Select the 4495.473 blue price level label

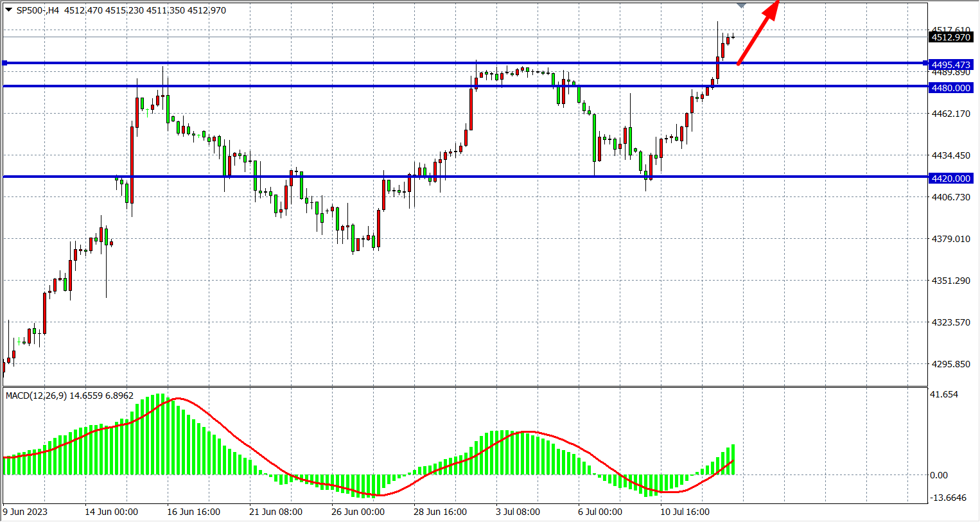pos(950,65)
